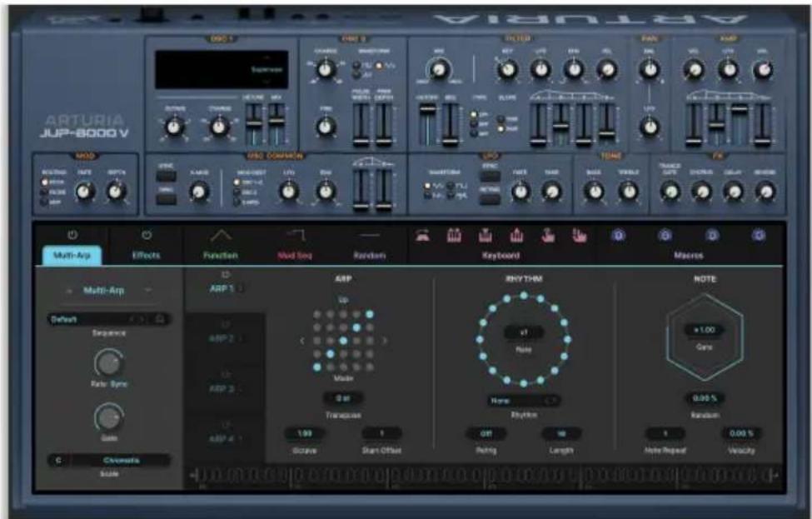The width and height of the screenshot is (812, 519).
Task: Click the OSC 2 Pulse Width slider
Action: (x=361, y=124)
